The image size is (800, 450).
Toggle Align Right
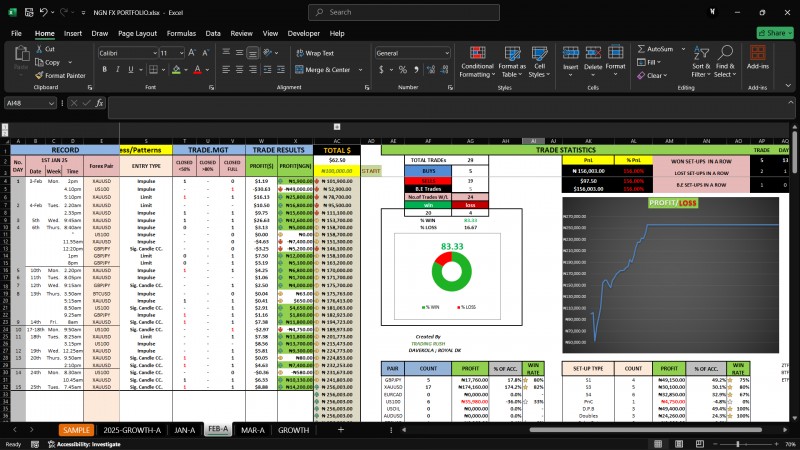(253, 69)
